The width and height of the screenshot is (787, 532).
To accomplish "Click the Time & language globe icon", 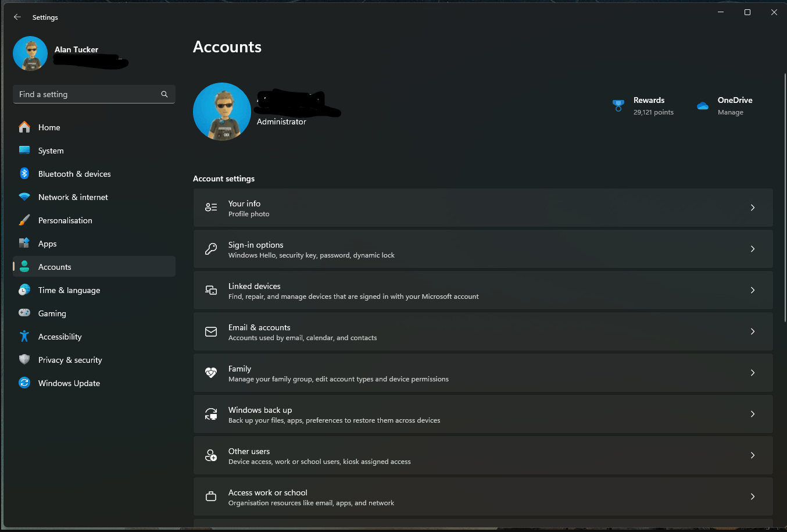I will click(x=24, y=290).
